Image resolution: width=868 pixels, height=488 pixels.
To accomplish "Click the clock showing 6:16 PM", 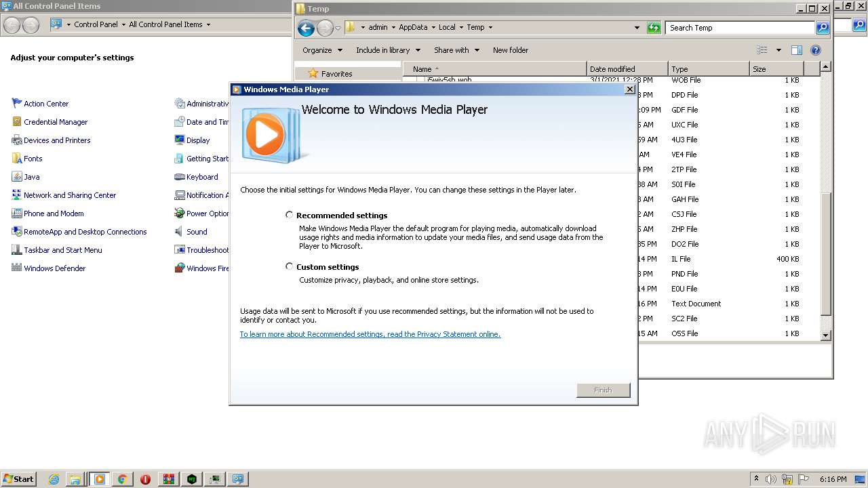I will [833, 479].
